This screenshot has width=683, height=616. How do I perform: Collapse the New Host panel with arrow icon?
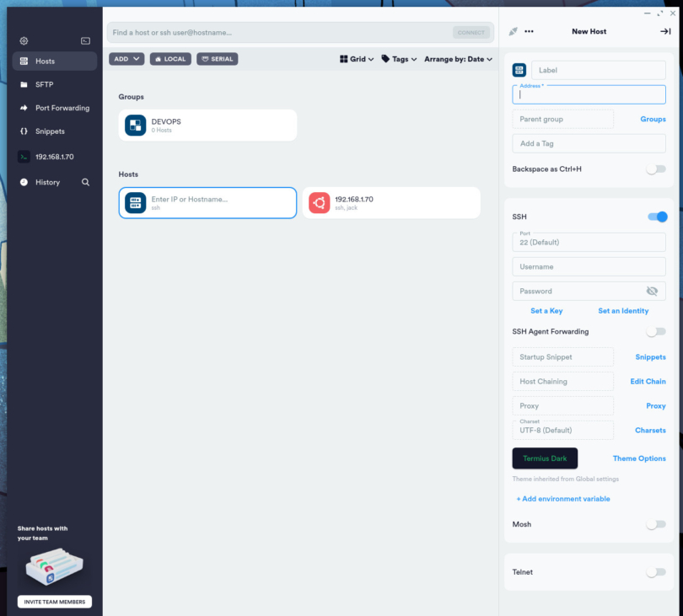coord(664,31)
